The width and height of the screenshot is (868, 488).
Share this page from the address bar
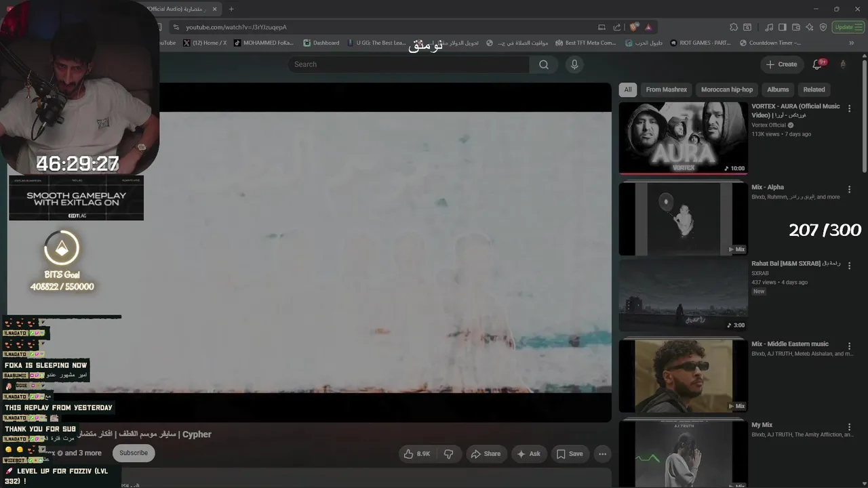tap(617, 27)
